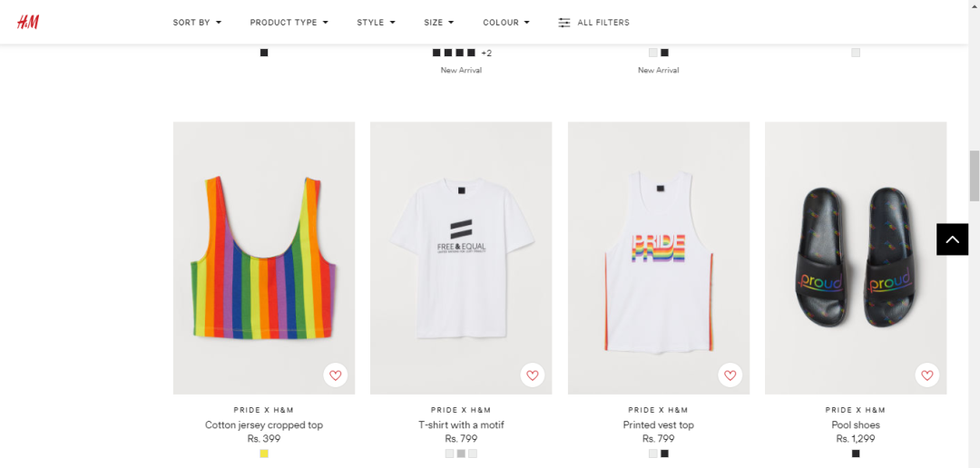Click the rainbow cropped top image

click(x=264, y=258)
